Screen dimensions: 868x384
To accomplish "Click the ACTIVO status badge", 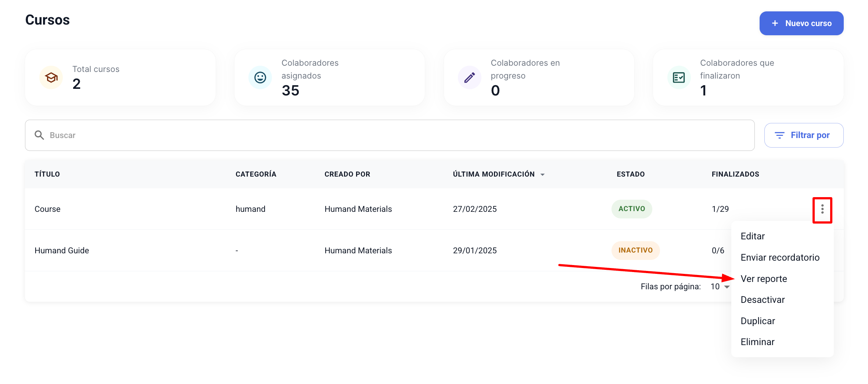I will tap(631, 209).
